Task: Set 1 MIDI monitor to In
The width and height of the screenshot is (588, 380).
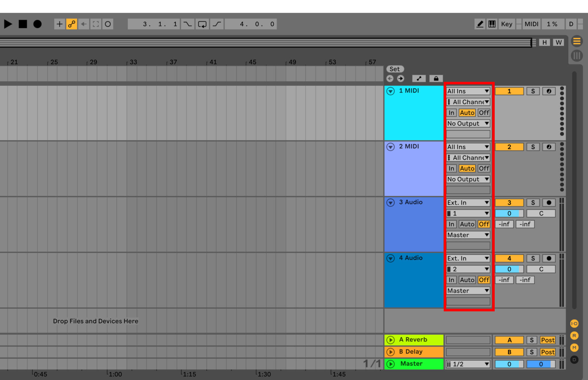Action: [x=451, y=113]
